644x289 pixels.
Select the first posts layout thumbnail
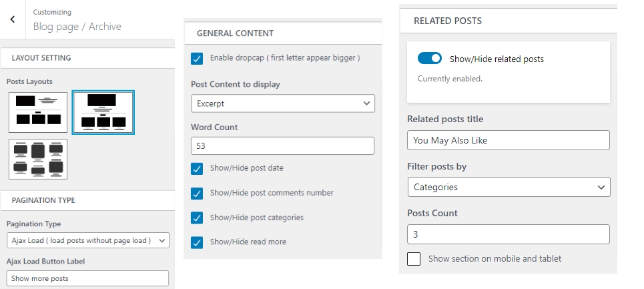(x=38, y=112)
